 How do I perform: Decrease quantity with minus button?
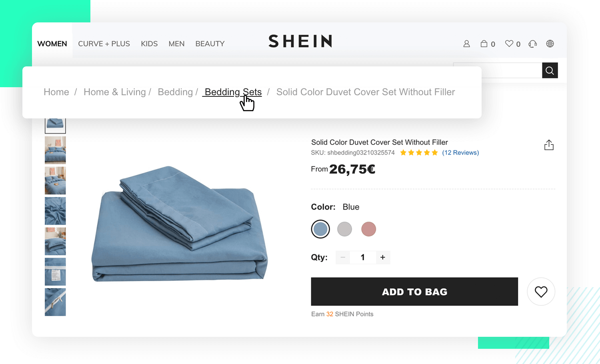(343, 257)
